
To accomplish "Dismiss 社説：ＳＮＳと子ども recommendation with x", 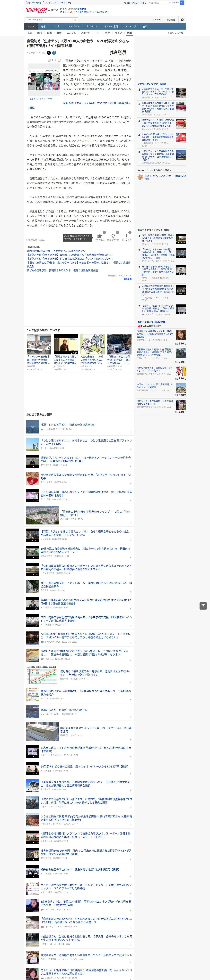I will coord(131,432).
